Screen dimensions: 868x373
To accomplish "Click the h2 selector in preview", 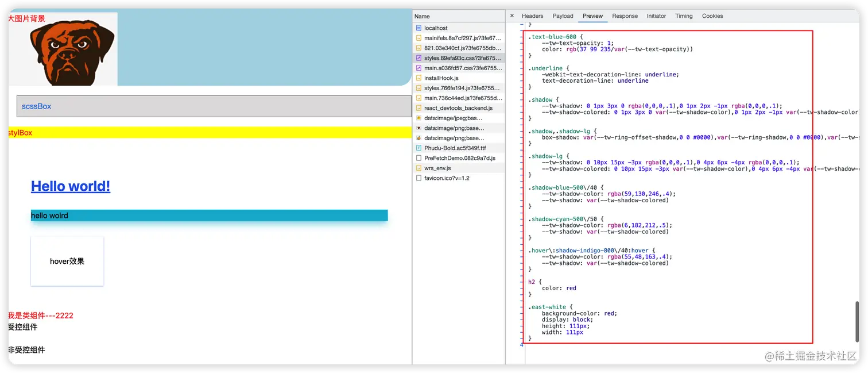I will point(532,282).
